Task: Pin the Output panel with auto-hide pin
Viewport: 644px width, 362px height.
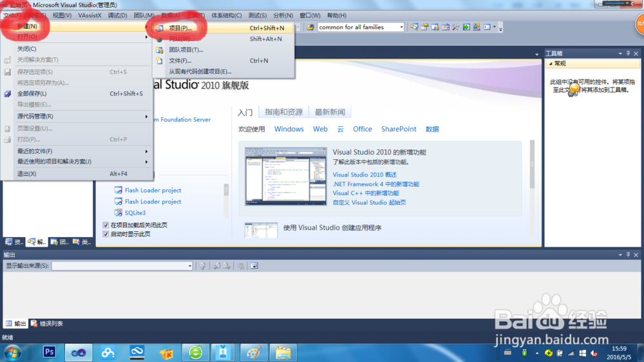Action: (628, 255)
